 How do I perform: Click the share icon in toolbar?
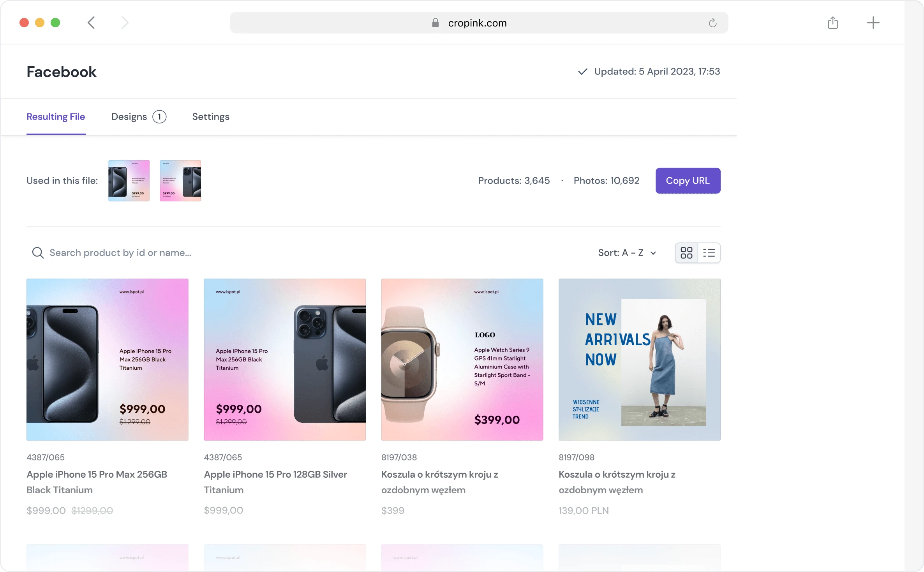click(x=832, y=23)
